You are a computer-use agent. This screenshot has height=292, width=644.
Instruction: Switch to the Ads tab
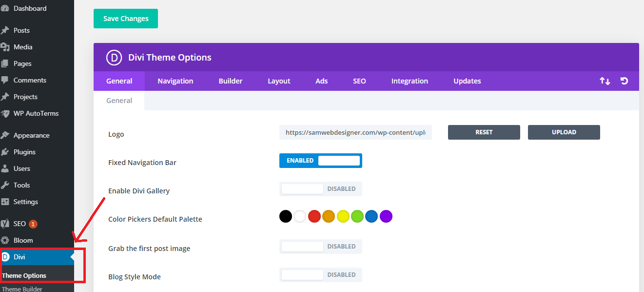322,81
